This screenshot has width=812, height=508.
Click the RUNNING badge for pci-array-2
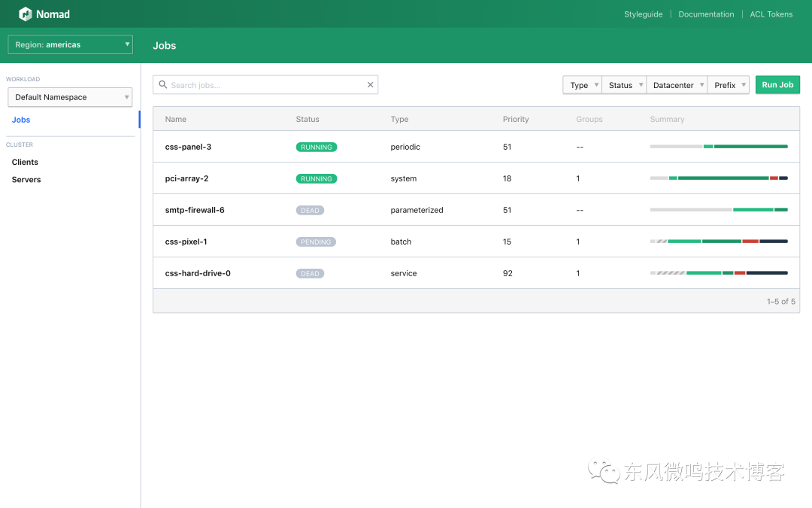coord(317,179)
